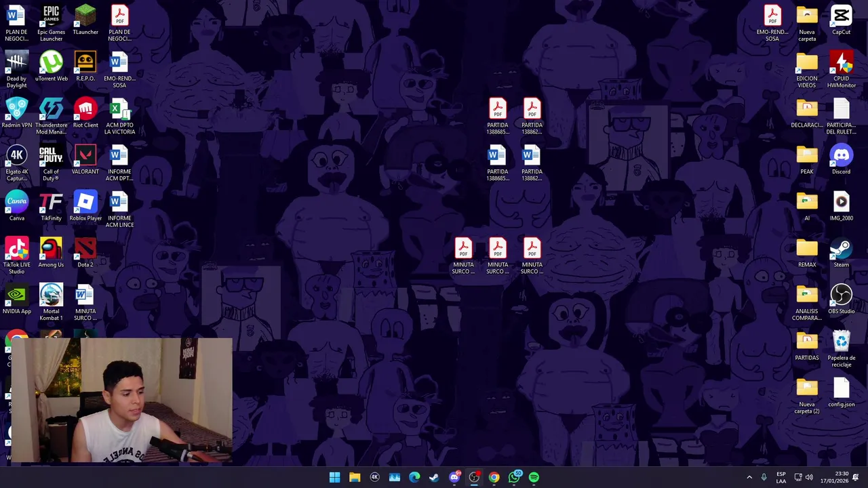This screenshot has height=488, width=868.
Task: Switch to Google Chrome in taskbar
Action: tap(494, 477)
